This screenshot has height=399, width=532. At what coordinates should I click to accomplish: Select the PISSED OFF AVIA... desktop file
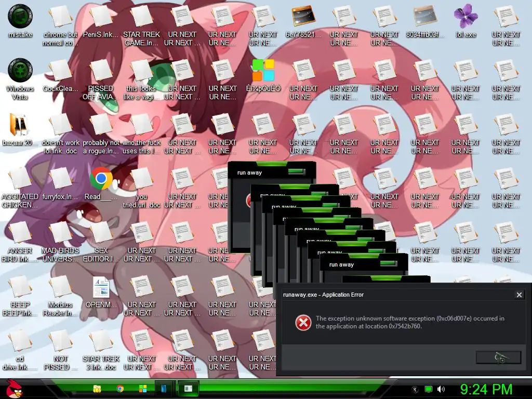(101, 79)
